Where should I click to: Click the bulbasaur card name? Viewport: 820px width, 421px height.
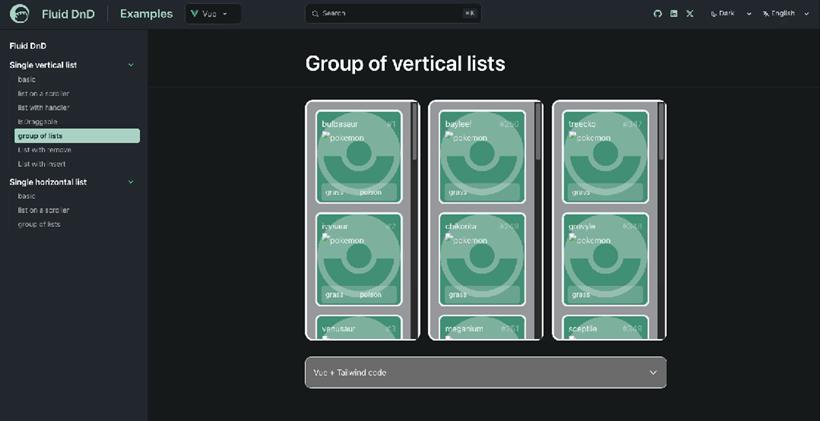340,124
